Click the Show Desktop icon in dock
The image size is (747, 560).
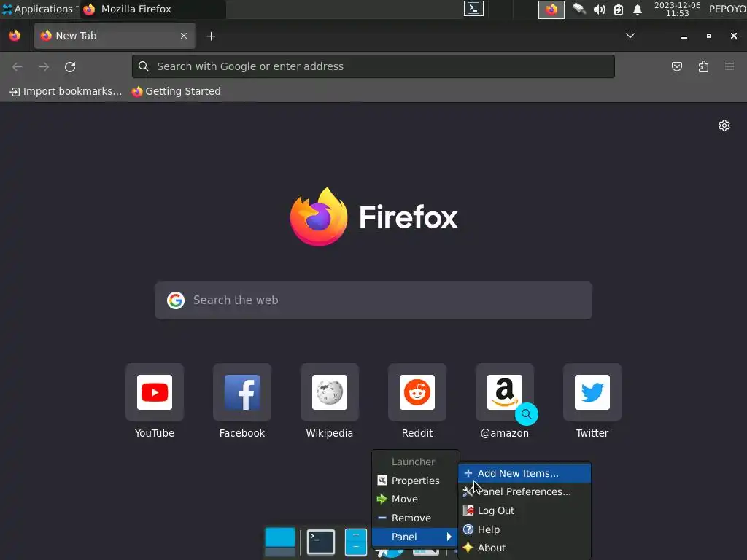tap(279, 542)
